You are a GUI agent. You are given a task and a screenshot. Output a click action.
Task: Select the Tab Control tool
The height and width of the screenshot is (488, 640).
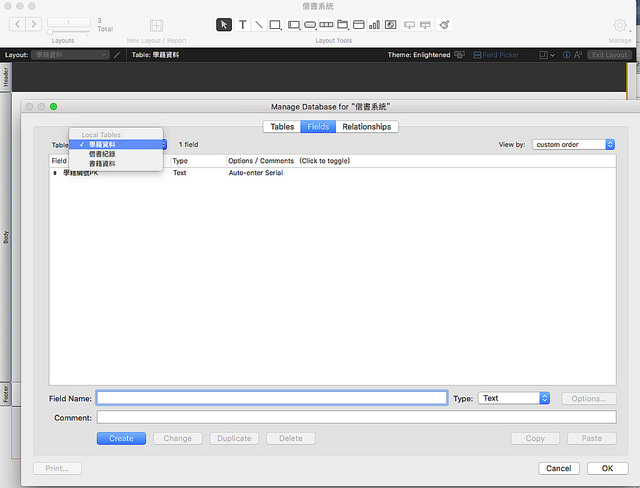342,25
